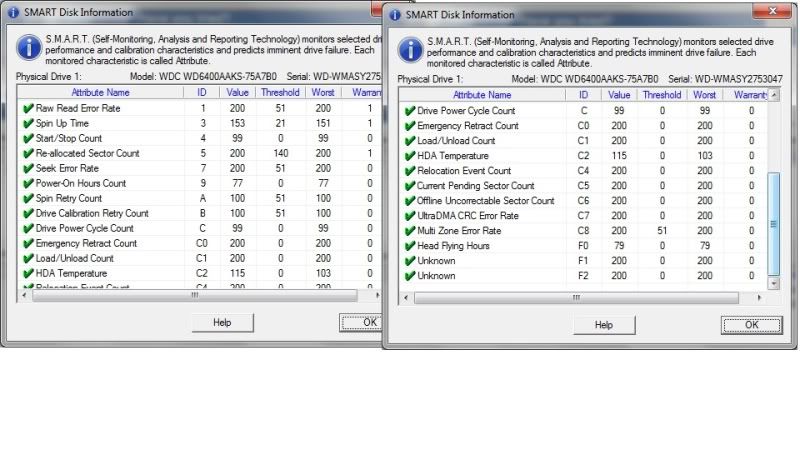Click vertical scrollbar down arrow in right window
The height and width of the screenshot is (450, 800).
click(x=774, y=283)
